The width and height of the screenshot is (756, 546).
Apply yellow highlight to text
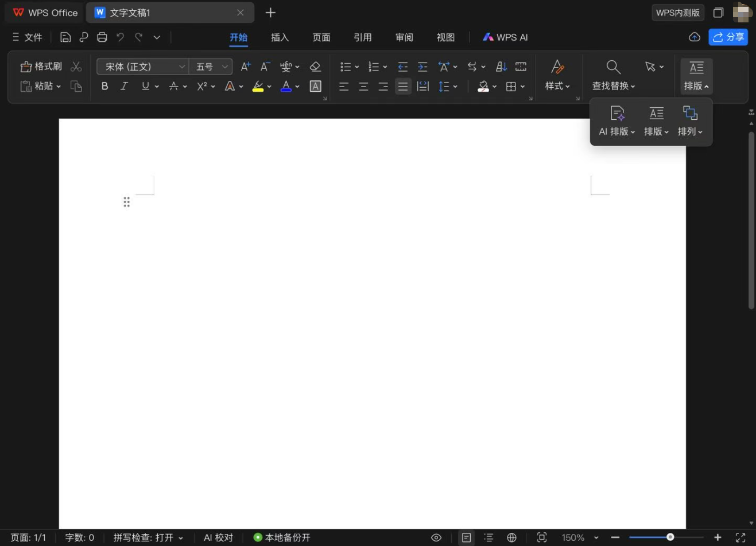click(x=257, y=86)
